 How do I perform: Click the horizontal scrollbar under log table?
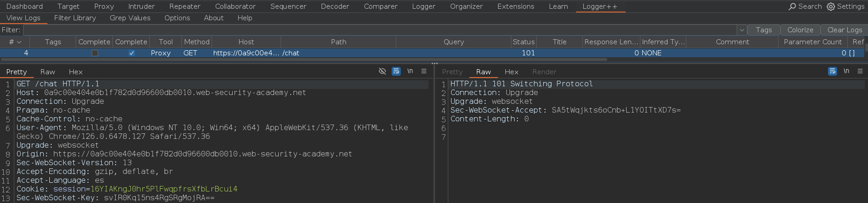click(x=304, y=60)
